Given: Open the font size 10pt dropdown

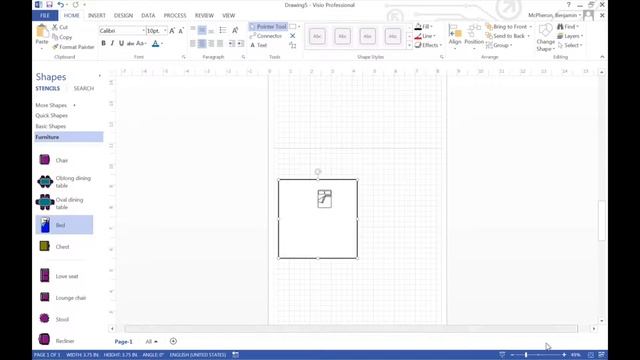Looking at the screenshot, I should tap(165, 31).
